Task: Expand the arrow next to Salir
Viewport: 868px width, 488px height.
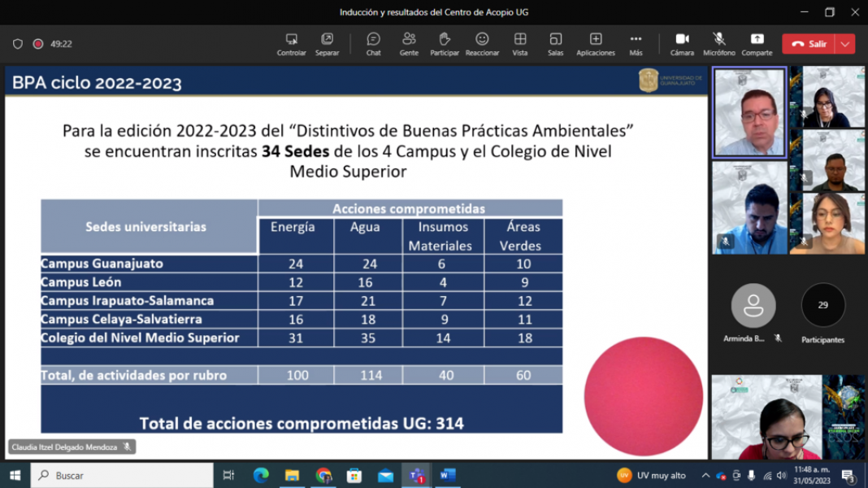Action: (846, 44)
